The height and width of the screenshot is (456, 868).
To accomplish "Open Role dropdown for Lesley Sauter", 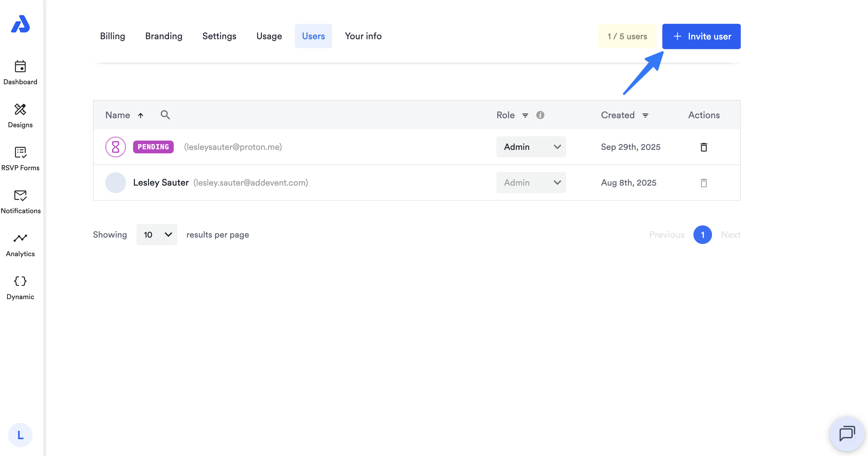I will click(x=531, y=182).
